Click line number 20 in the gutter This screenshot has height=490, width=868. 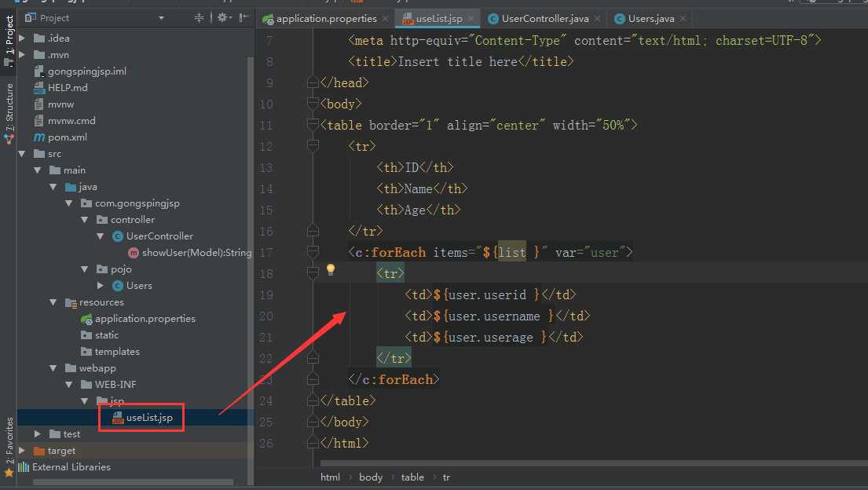[266, 316]
